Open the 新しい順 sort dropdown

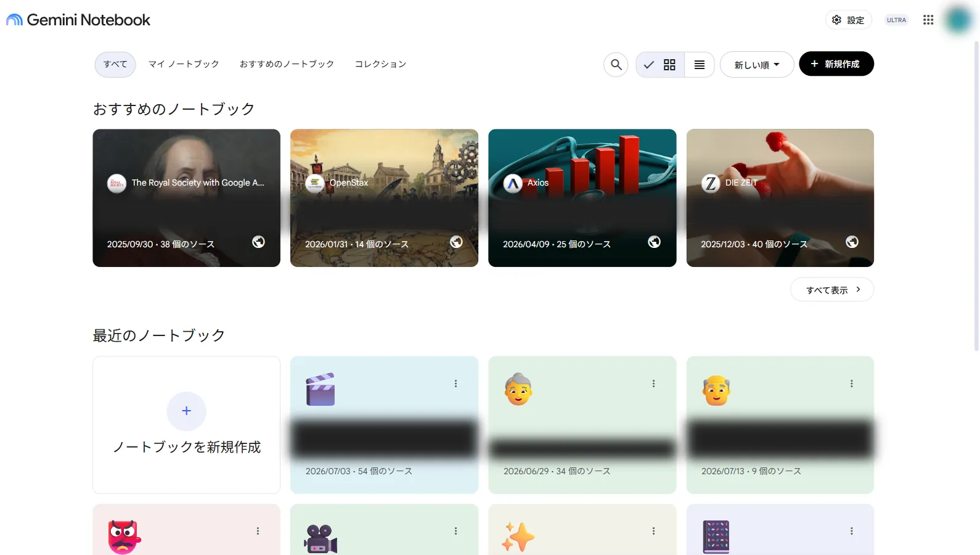757,64
